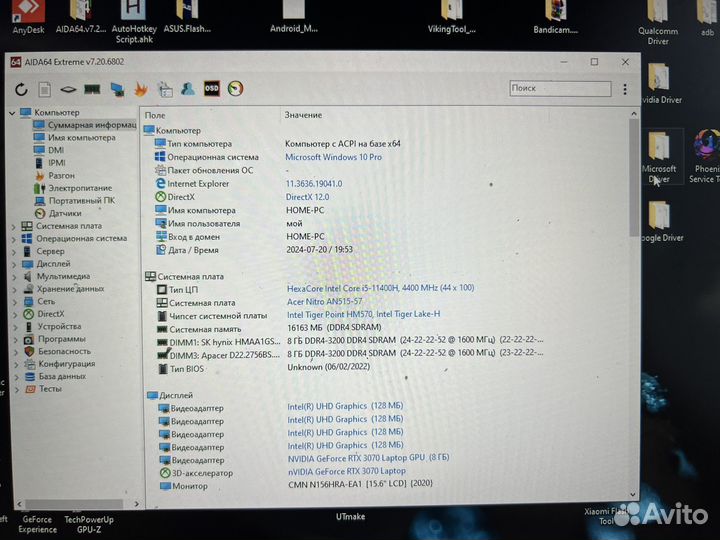The image size is (720, 540).
Task: Select the Монитор CMN N156HRA-EA1 row
Action: tap(297, 485)
